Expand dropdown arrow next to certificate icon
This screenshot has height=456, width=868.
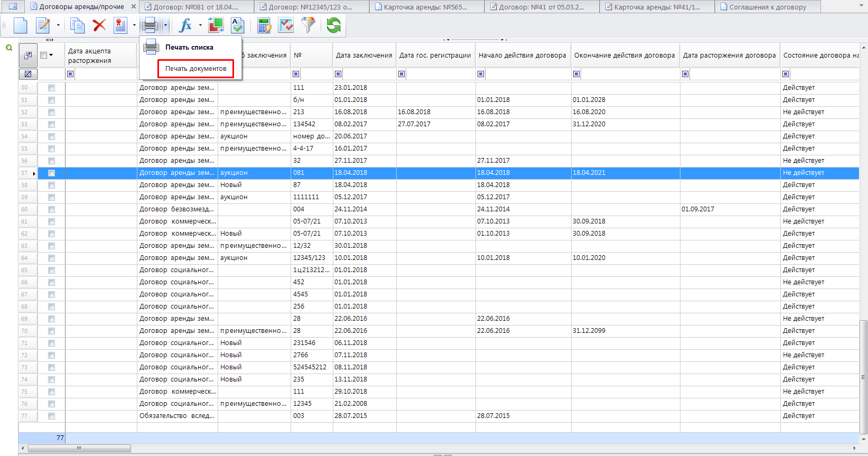[x=134, y=25]
